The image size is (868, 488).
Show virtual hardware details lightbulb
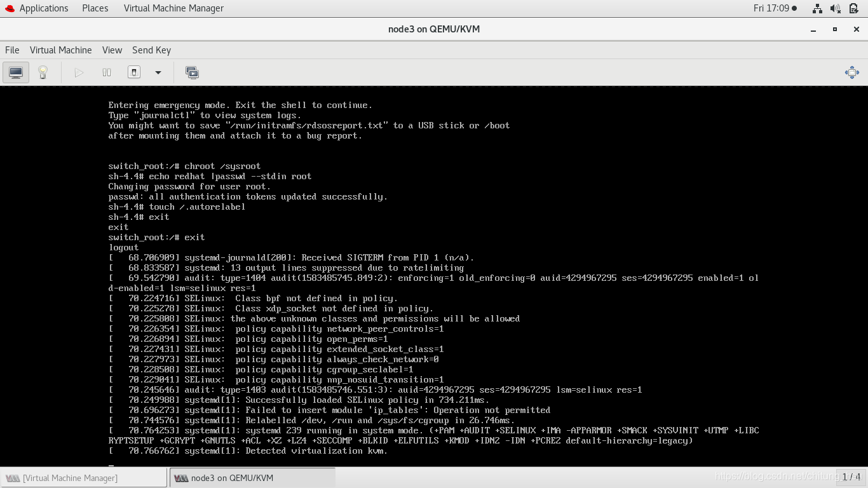(43, 72)
